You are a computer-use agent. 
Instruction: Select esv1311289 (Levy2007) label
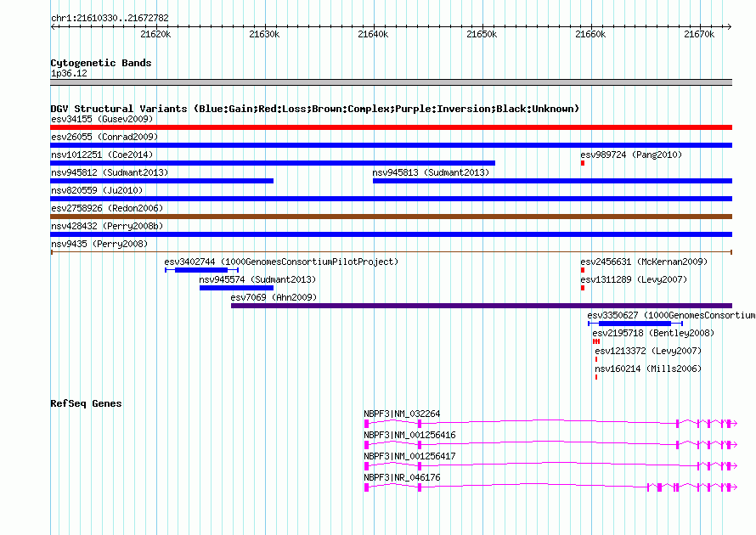634,279
